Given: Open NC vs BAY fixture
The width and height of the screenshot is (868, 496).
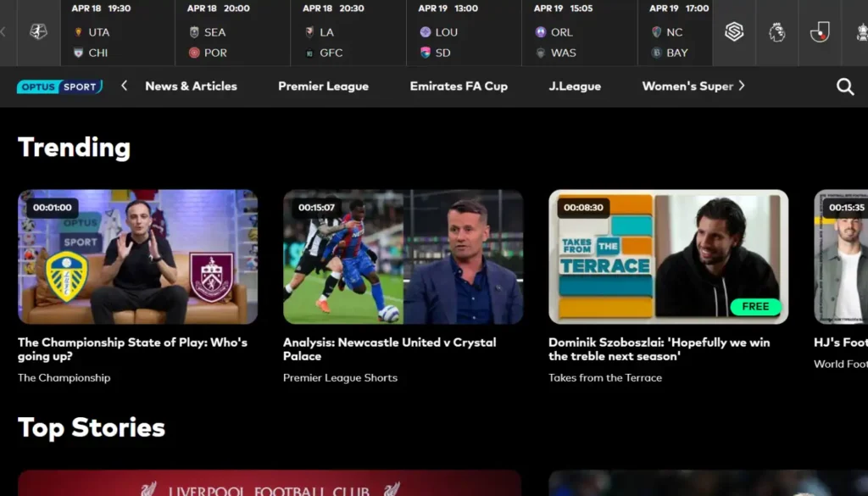Looking at the screenshot, I should coord(676,33).
